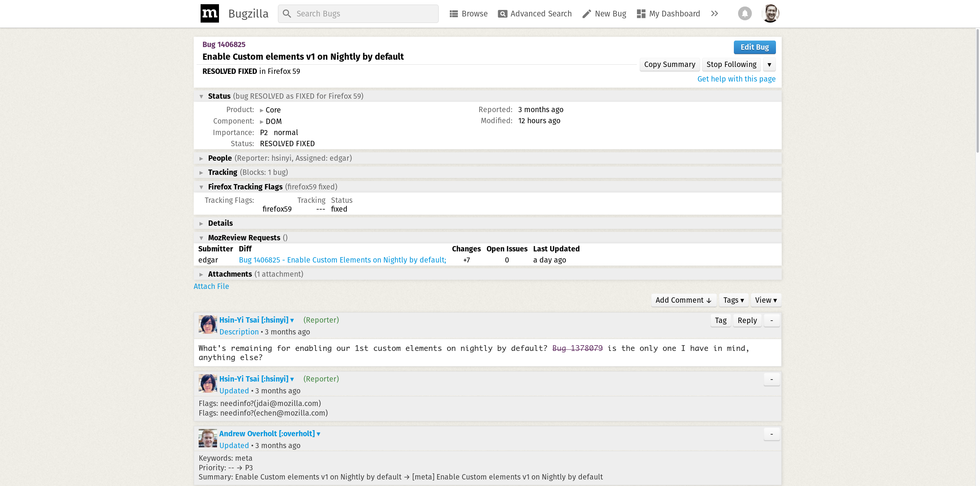
Task: Expand the Core product details arrow
Action: (x=261, y=110)
